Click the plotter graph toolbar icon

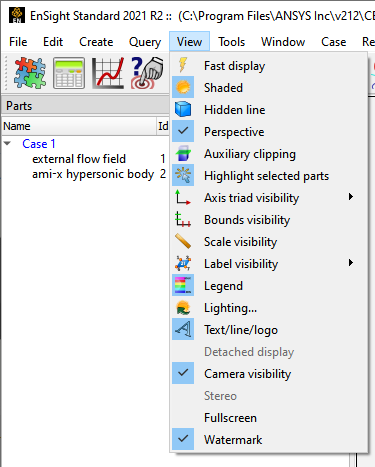108,73
